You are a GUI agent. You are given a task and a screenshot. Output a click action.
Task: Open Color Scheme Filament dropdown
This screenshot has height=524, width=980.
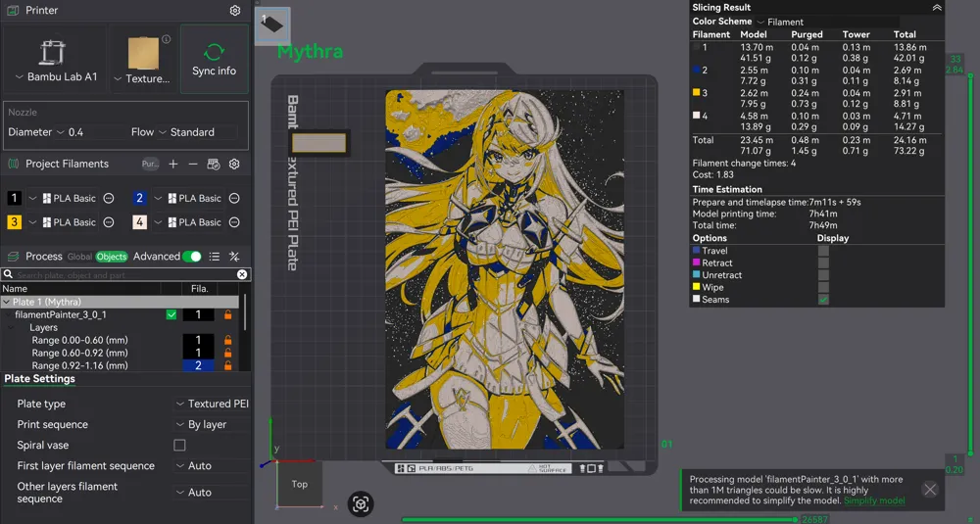pyautogui.click(x=827, y=22)
